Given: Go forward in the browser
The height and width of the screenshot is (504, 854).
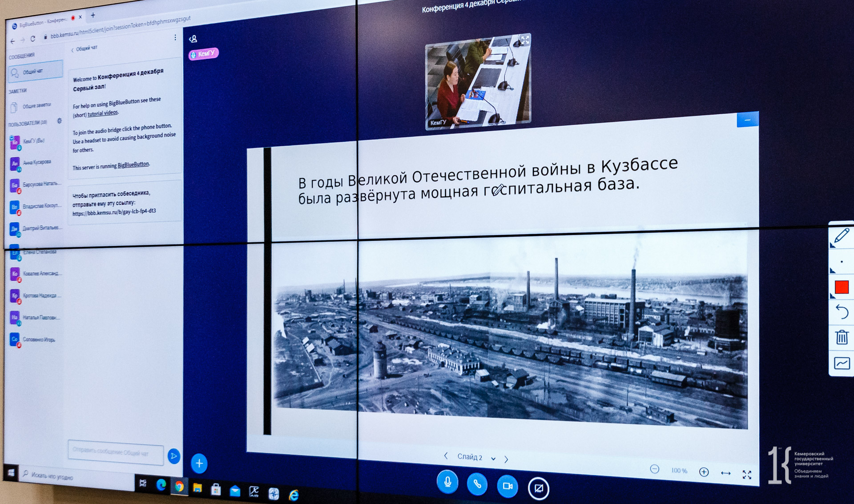Looking at the screenshot, I should (22, 40).
